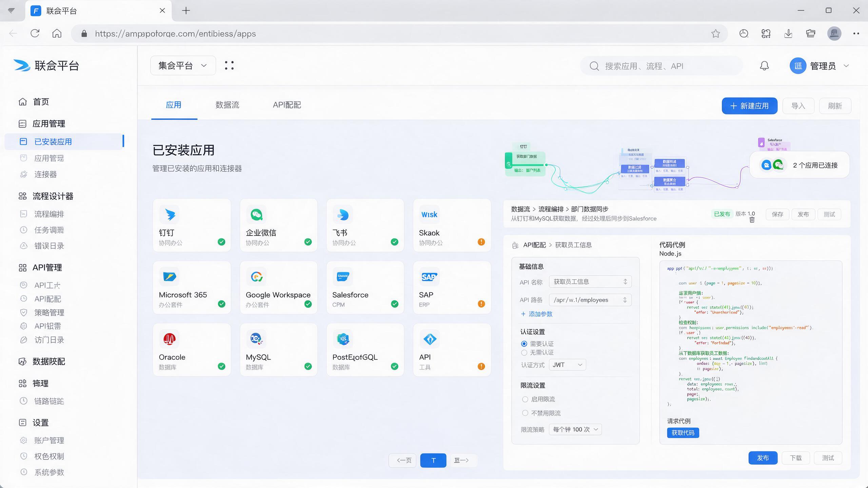Viewport: 868px width, 488px height.
Task: Switch to the API配配 tab
Action: click(x=287, y=105)
